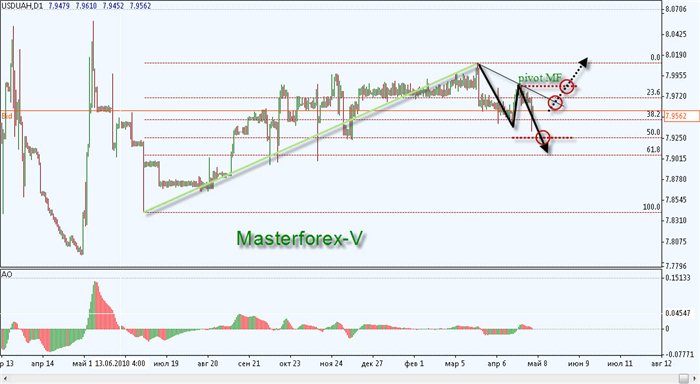Click the май 8 date on time axis

538,363
